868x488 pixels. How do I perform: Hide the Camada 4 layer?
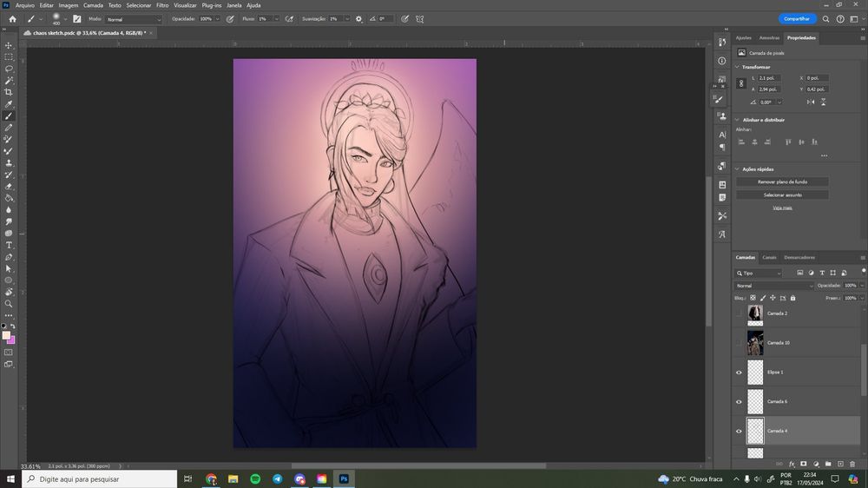[739, 431]
